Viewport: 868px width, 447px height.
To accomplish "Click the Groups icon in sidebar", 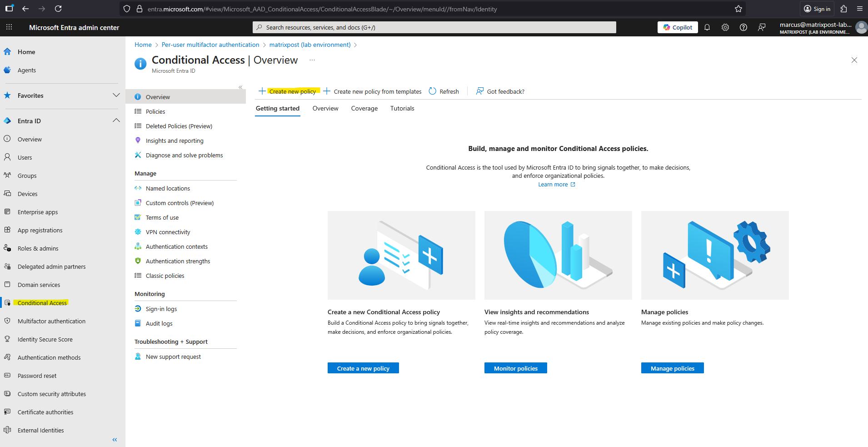I will point(7,176).
